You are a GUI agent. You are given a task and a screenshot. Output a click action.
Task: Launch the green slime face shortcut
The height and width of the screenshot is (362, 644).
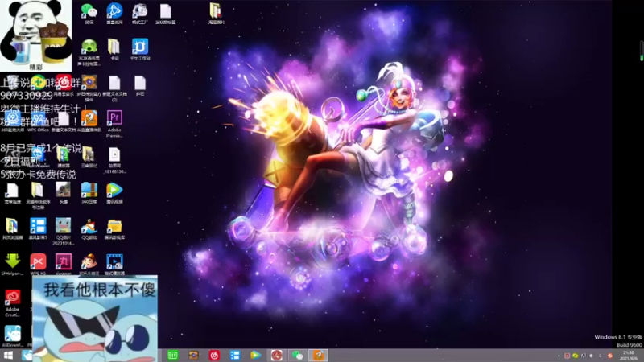click(x=89, y=52)
